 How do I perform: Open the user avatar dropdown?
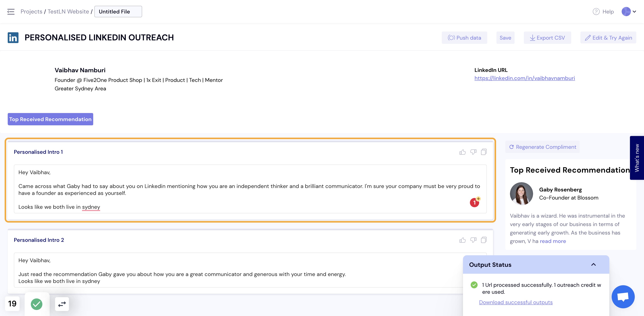(629, 12)
